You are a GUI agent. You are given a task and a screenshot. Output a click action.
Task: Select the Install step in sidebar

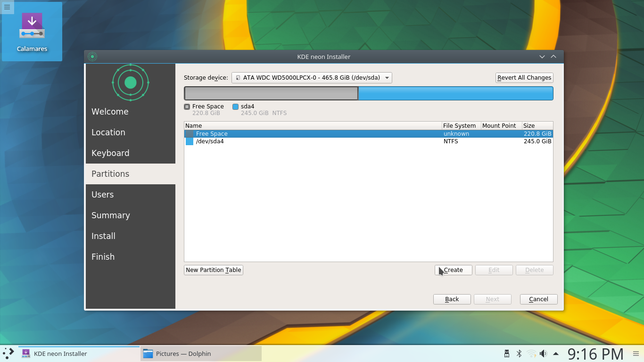tap(131, 236)
